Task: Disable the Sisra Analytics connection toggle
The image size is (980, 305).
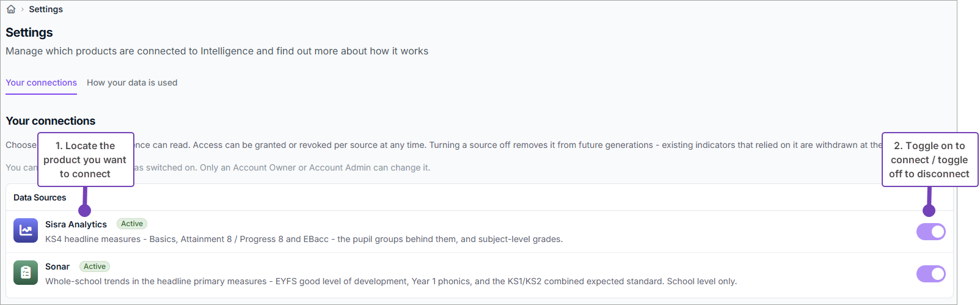Action: point(931,232)
